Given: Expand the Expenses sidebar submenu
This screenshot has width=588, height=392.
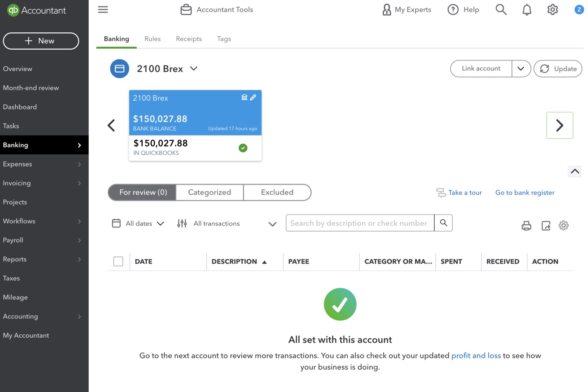Looking at the screenshot, I should [x=79, y=164].
